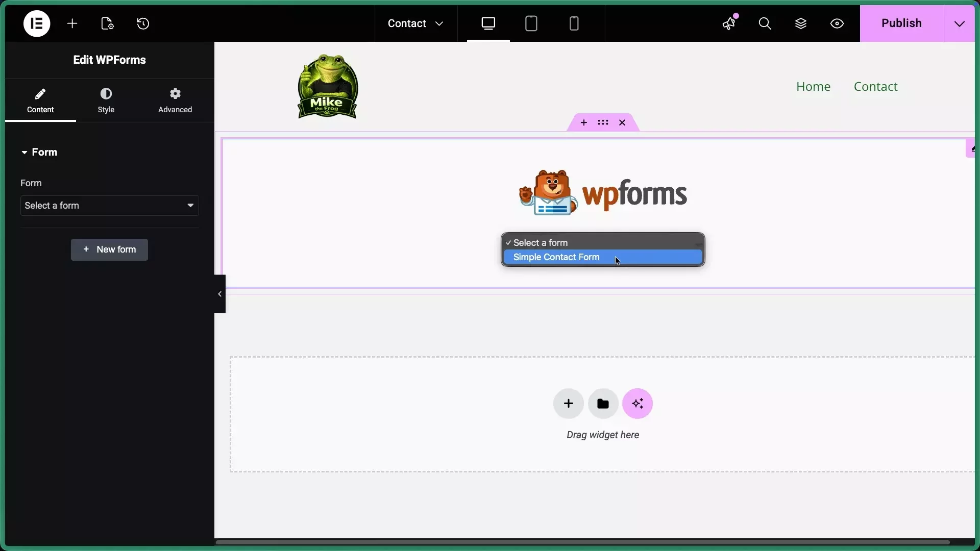Open the Elementor hamburger menu

36,23
